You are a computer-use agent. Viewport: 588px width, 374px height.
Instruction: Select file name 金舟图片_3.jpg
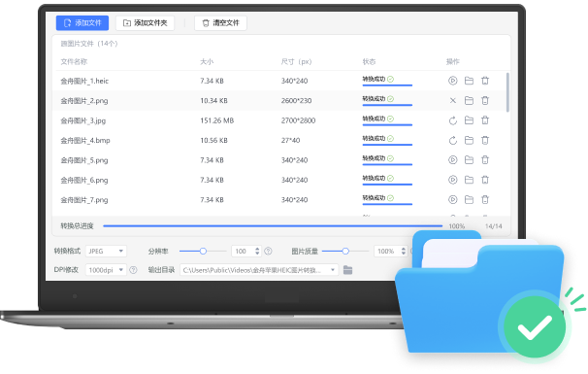(82, 120)
